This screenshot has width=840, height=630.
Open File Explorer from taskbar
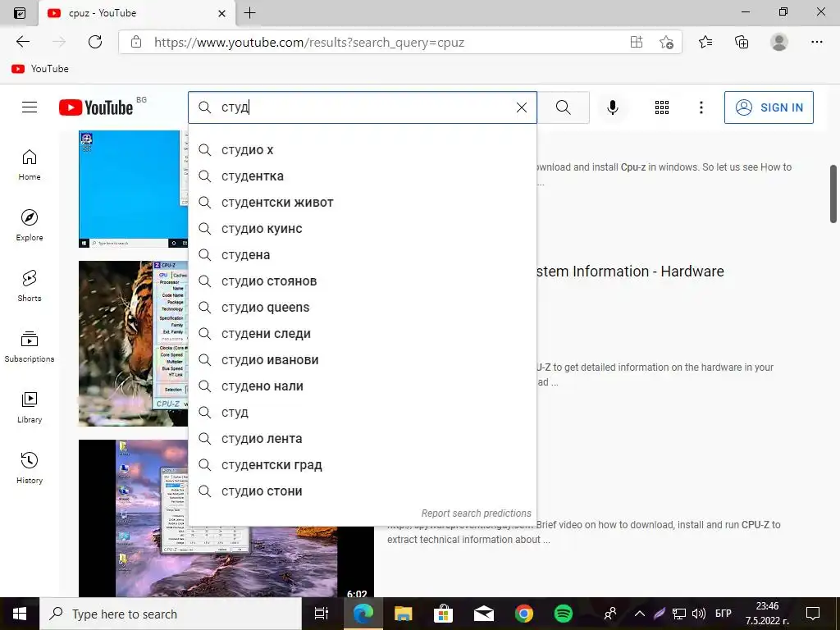pos(403,614)
